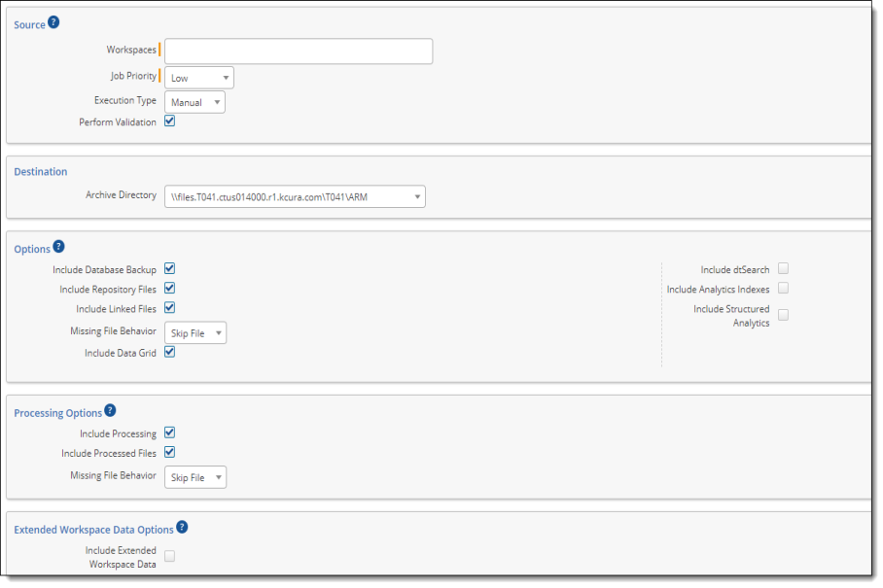Open Missing File Behavior dropdown under Options
Viewport: 883px width, 588px height.
pyautogui.click(x=195, y=333)
